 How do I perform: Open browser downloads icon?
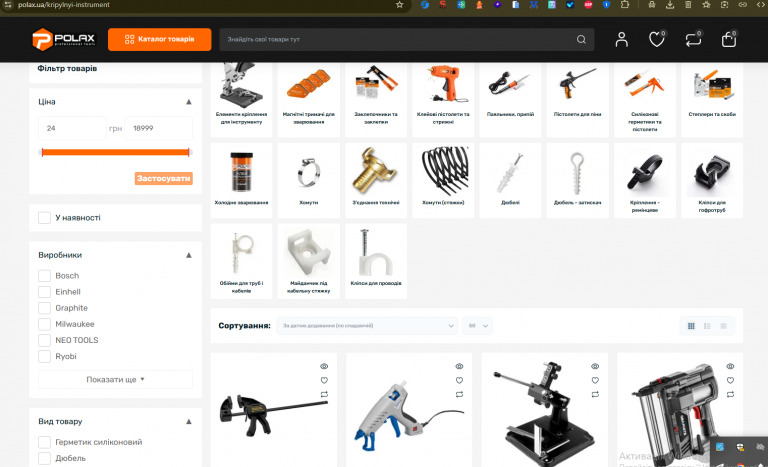click(x=670, y=5)
